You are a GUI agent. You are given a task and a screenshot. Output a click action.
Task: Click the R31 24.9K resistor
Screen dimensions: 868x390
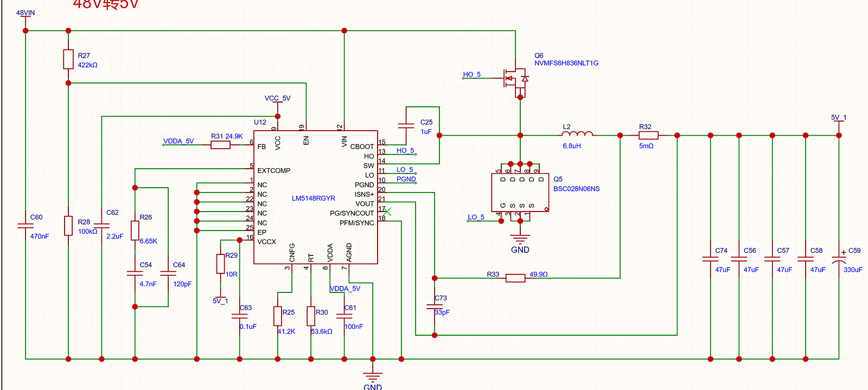pos(220,145)
